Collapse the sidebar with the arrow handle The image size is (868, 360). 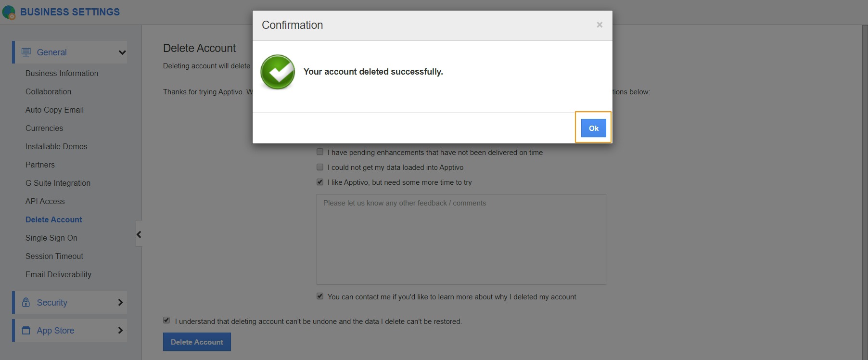tap(139, 234)
